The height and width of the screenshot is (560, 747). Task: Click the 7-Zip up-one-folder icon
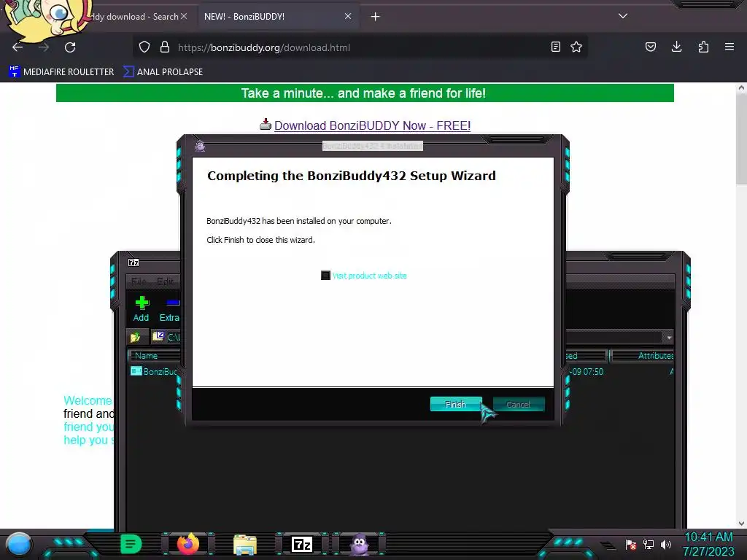135,337
